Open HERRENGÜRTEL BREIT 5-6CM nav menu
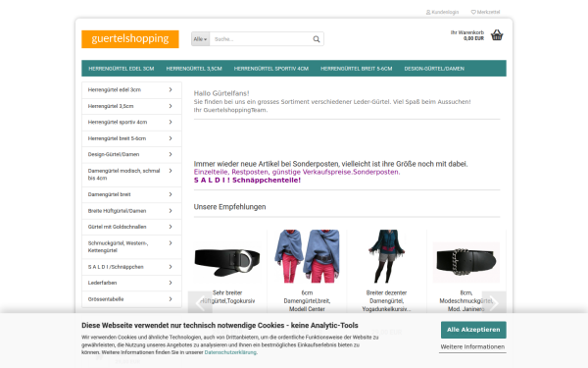588x368 pixels. click(x=357, y=69)
